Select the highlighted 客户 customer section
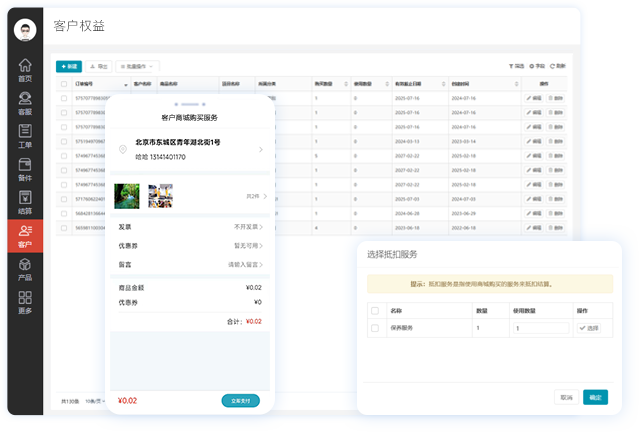Image resolution: width=639 pixels, height=432 pixels. point(25,236)
